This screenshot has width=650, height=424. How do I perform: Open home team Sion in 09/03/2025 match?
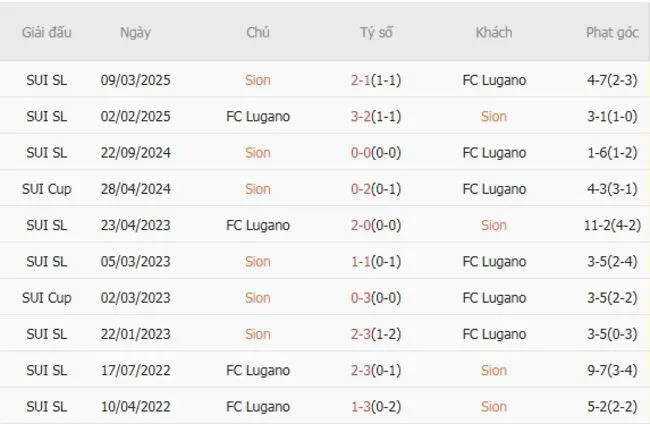[258, 80]
